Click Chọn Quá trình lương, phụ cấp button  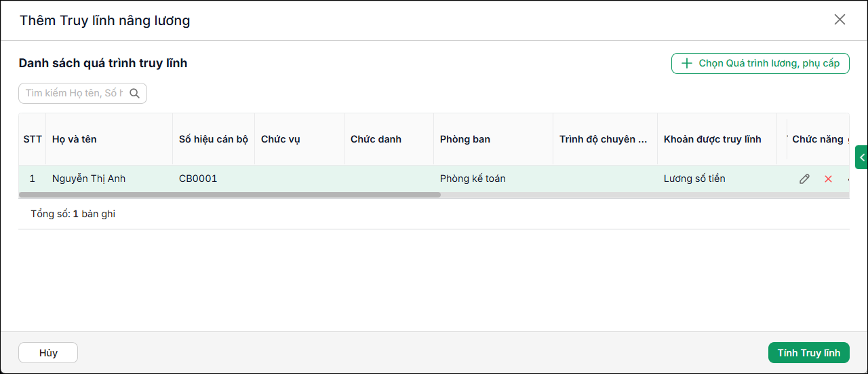coord(760,63)
